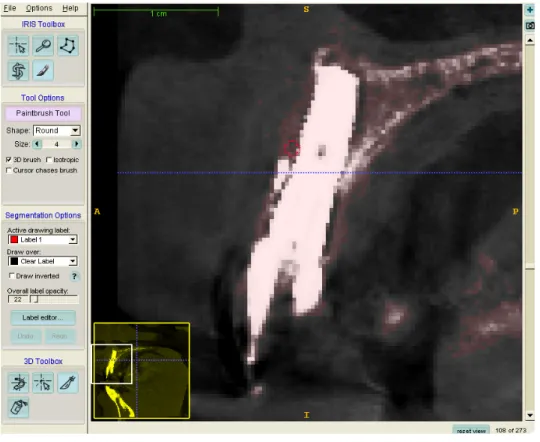Click the Paintbrush Tool title label
This screenshot has height=442, width=540.
(x=43, y=113)
